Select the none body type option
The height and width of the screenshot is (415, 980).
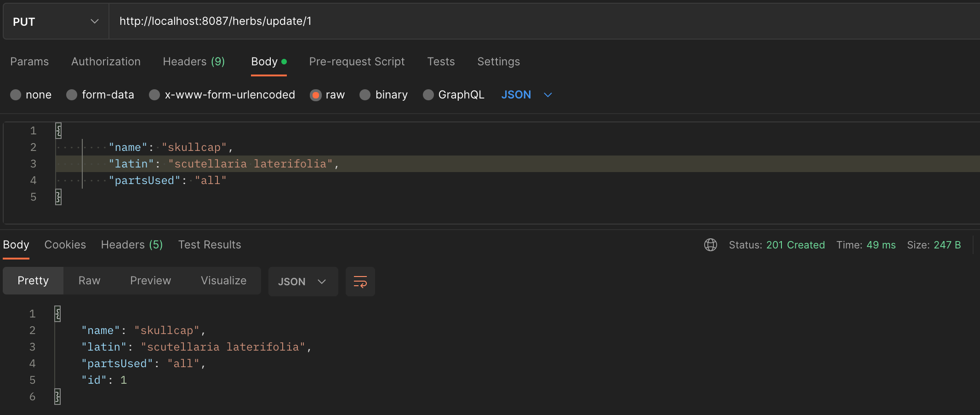pos(15,95)
